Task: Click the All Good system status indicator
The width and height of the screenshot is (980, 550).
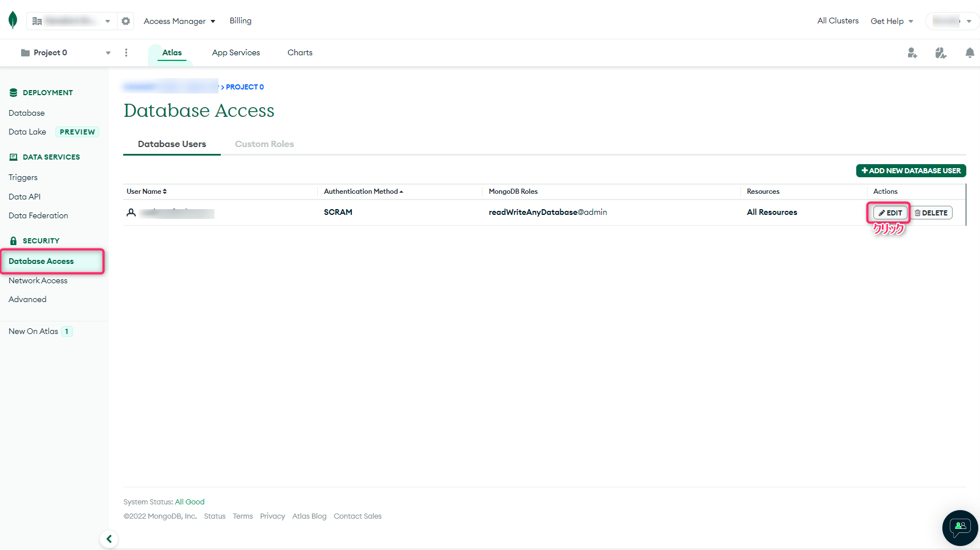Action: 189,502
